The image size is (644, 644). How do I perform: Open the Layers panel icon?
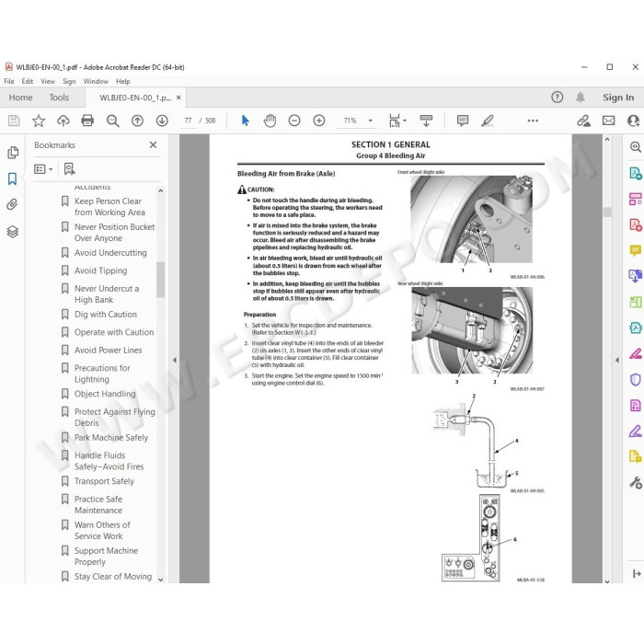(x=12, y=232)
